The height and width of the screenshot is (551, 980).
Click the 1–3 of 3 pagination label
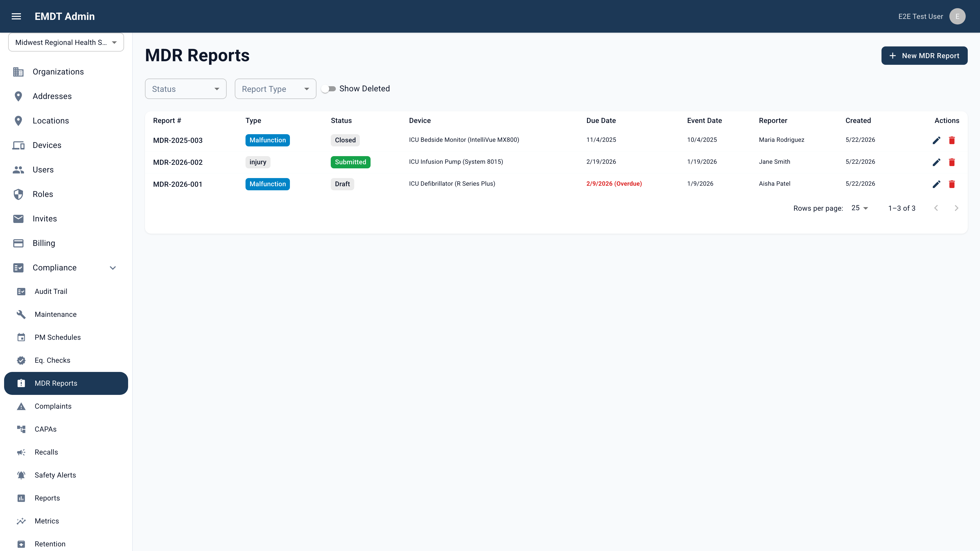pos(902,208)
